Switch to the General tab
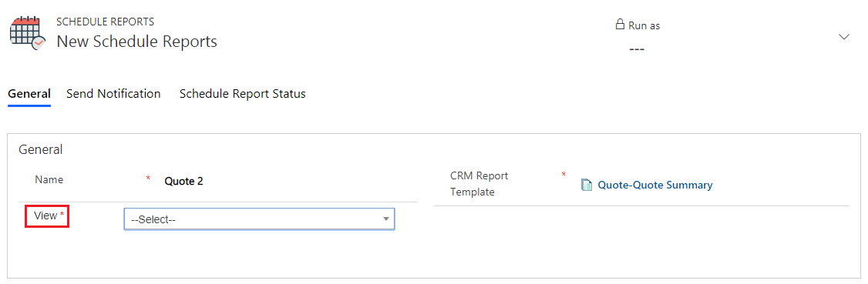This screenshot has height=284, width=868. click(29, 94)
